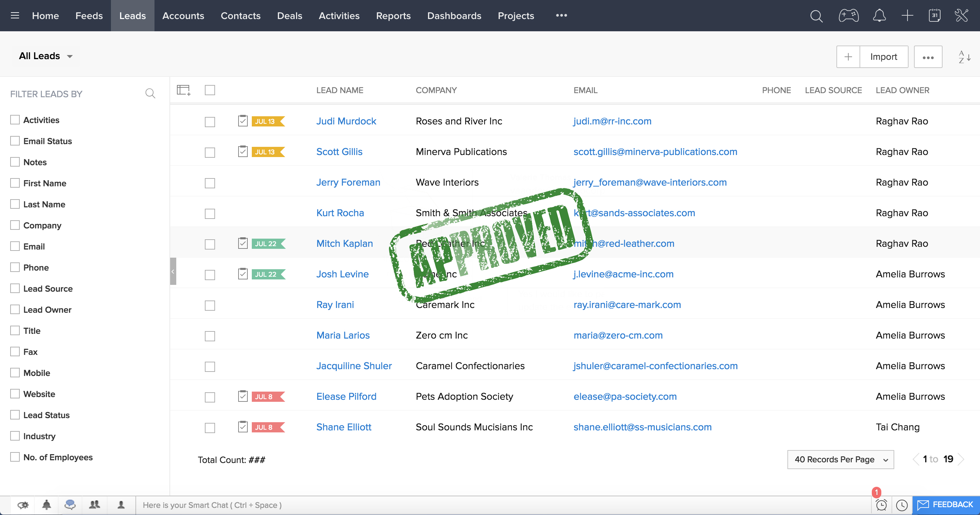Check the Email Status filter

click(x=15, y=141)
